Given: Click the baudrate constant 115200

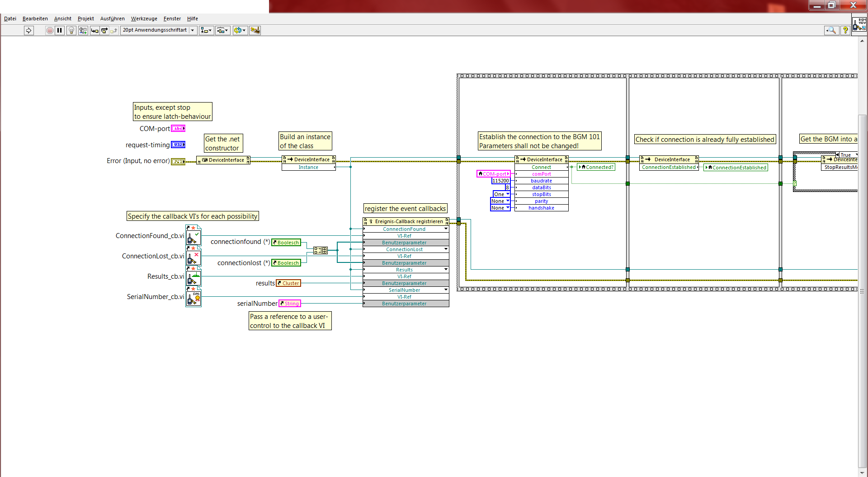Looking at the screenshot, I should 500,181.
